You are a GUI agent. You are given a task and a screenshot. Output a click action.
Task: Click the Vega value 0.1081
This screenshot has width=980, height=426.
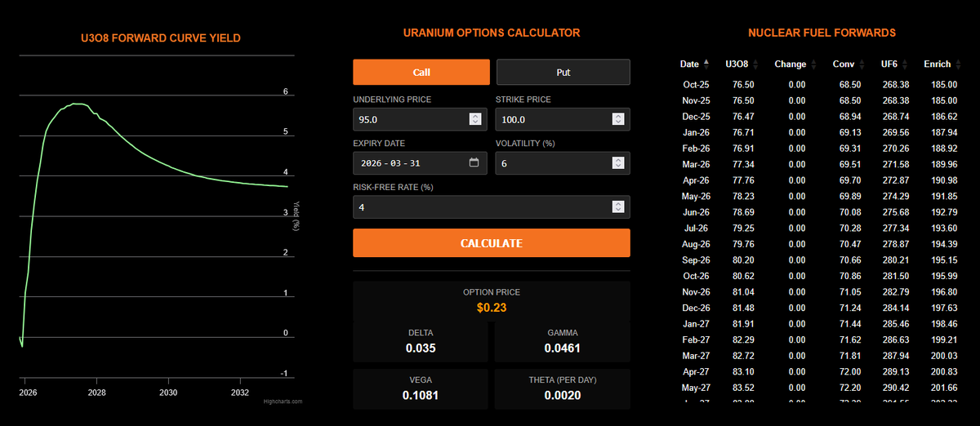(x=421, y=395)
